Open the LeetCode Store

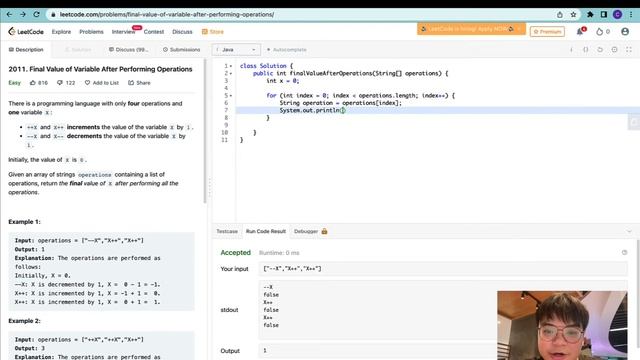[x=213, y=31]
